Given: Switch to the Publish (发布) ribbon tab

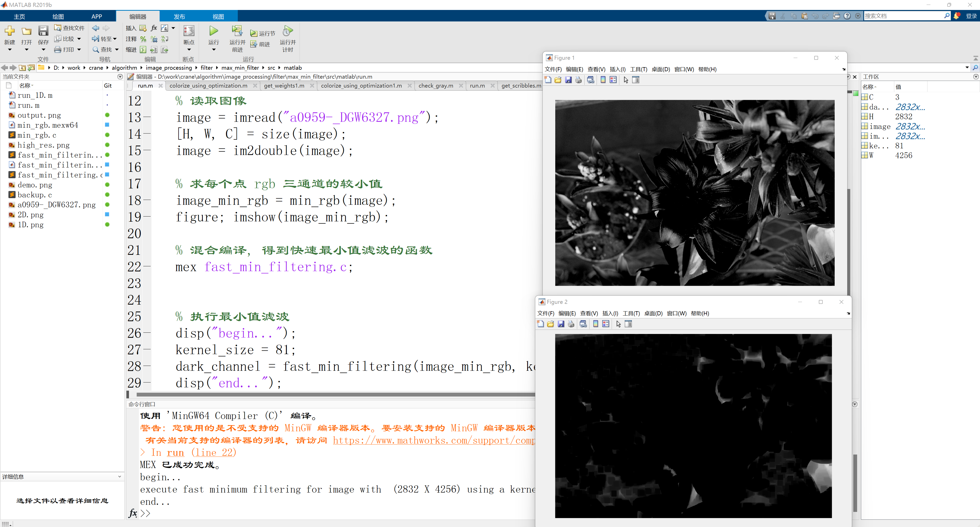Looking at the screenshot, I should (179, 16).
